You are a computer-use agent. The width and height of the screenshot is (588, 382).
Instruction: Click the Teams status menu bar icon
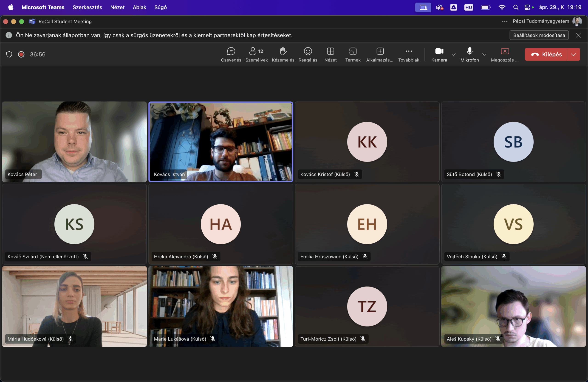click(x=440, y=7)
